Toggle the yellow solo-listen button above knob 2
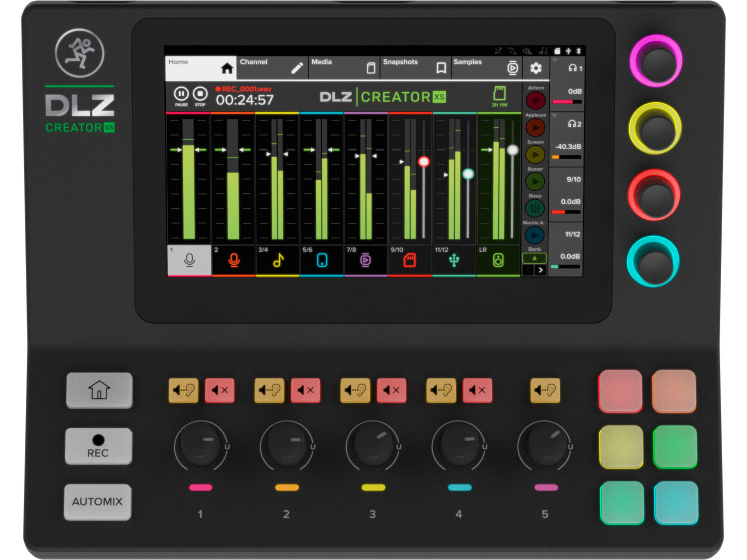The image size is (747, 560). pos(269,391)
